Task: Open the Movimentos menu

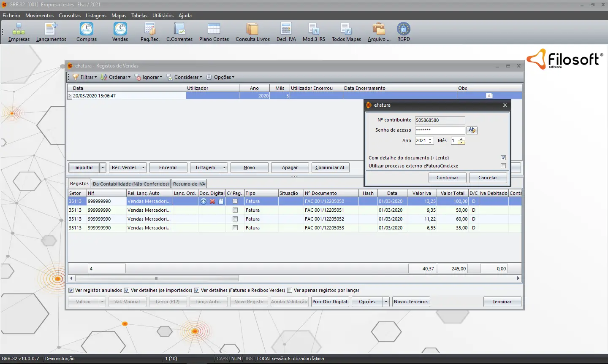Action: [x=39, y=15]
